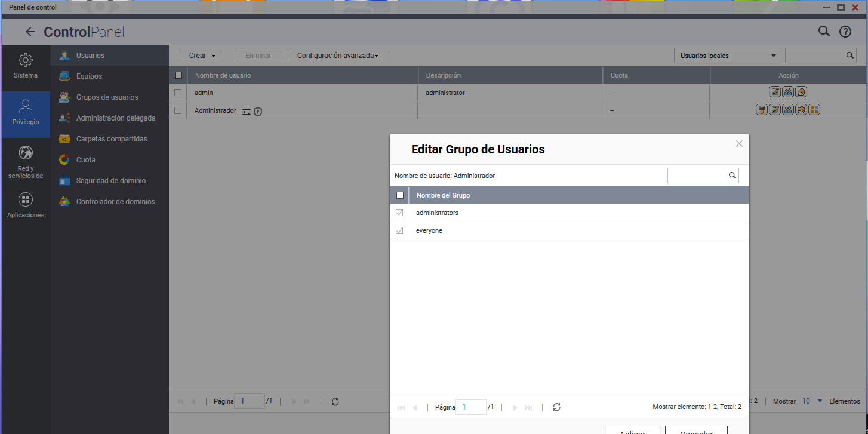The height and width of the screenshot is (434, 868).
Task: Open the Configuración avanzada dropdown
Action: click(x=338, y=56)
